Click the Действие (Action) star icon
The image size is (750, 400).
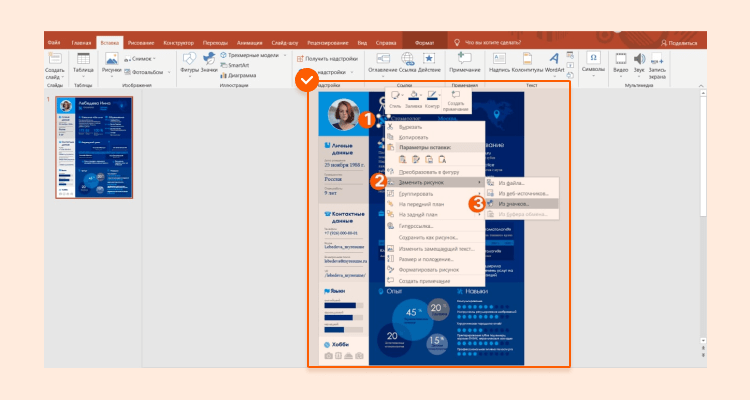click(x=429, y=58)
